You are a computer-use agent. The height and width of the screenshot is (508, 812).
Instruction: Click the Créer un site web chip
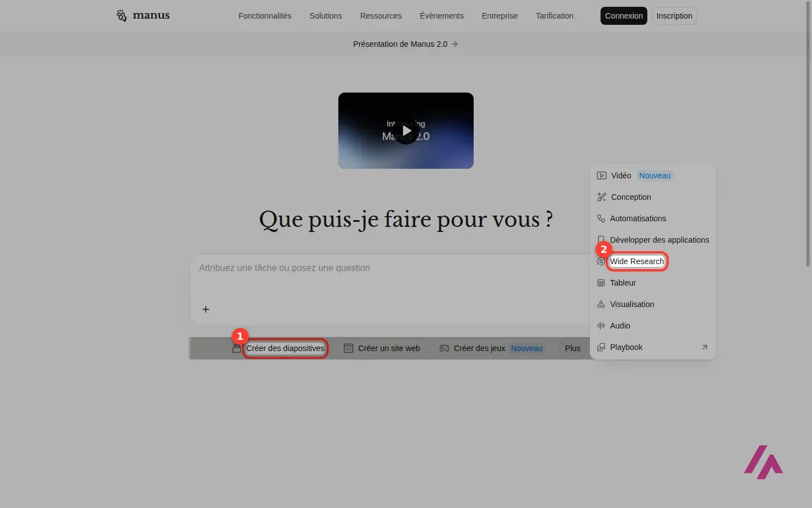point(382,348)
